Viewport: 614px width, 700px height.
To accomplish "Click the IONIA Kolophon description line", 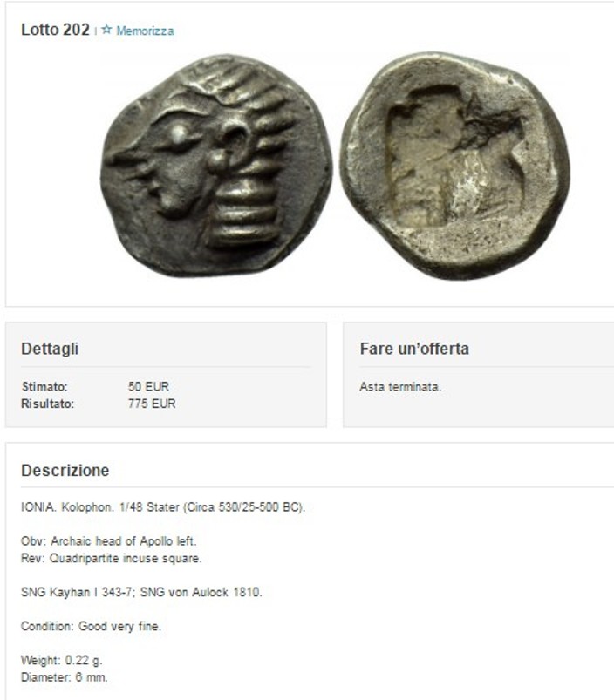I will point(163,507).
